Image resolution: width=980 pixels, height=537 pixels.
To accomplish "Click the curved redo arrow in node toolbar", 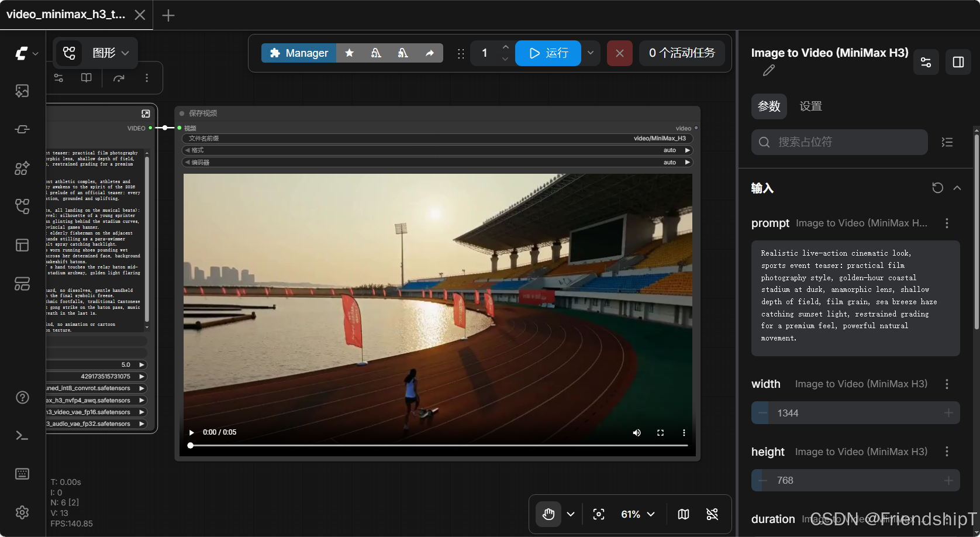I will click(119, 78).
